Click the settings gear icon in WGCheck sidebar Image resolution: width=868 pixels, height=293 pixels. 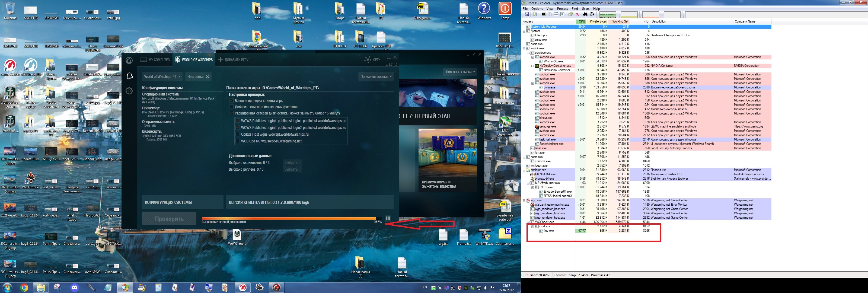(x=129, y=91)
